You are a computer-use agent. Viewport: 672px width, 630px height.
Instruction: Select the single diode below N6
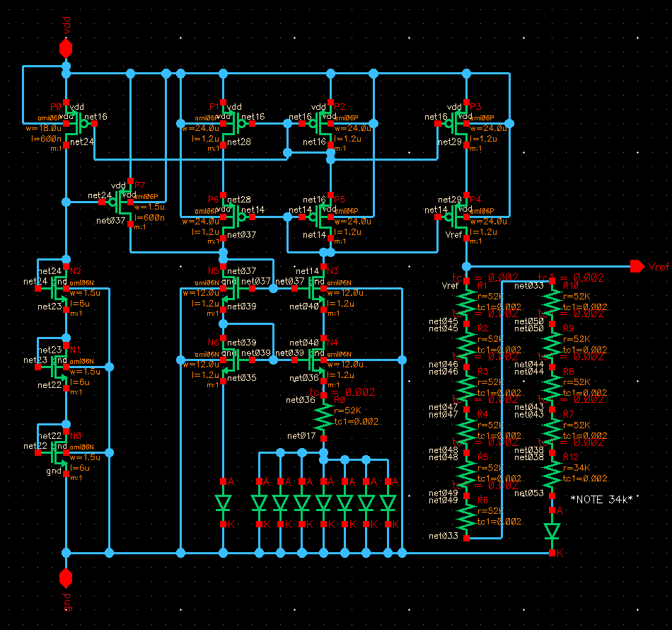pos(223,503)
